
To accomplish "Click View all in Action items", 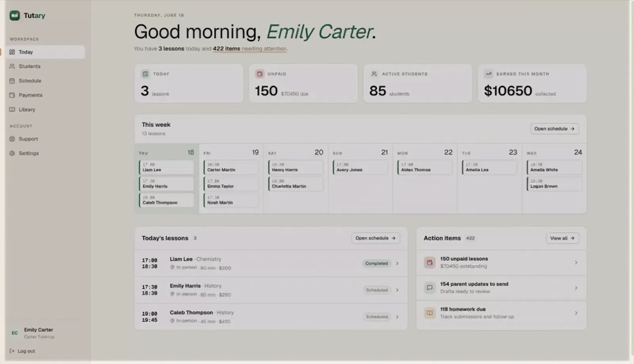I will pos(562,238).
